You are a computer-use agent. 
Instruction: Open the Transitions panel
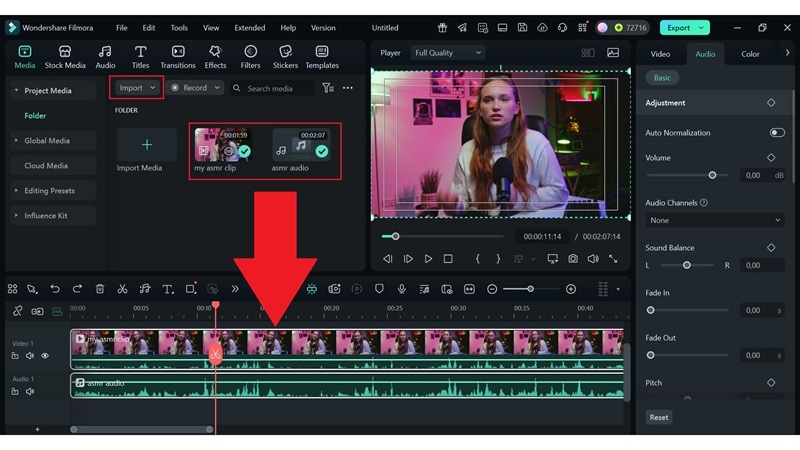(x=178, y=57)
